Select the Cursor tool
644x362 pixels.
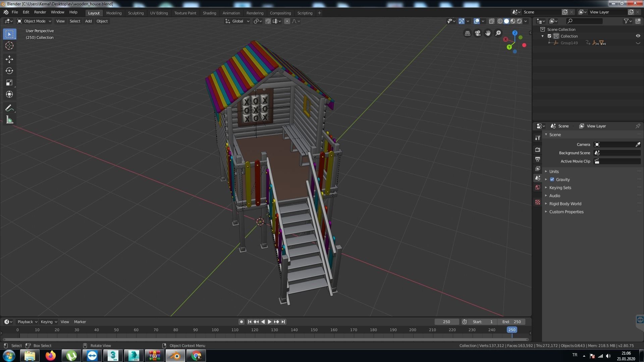click(9, 46)
